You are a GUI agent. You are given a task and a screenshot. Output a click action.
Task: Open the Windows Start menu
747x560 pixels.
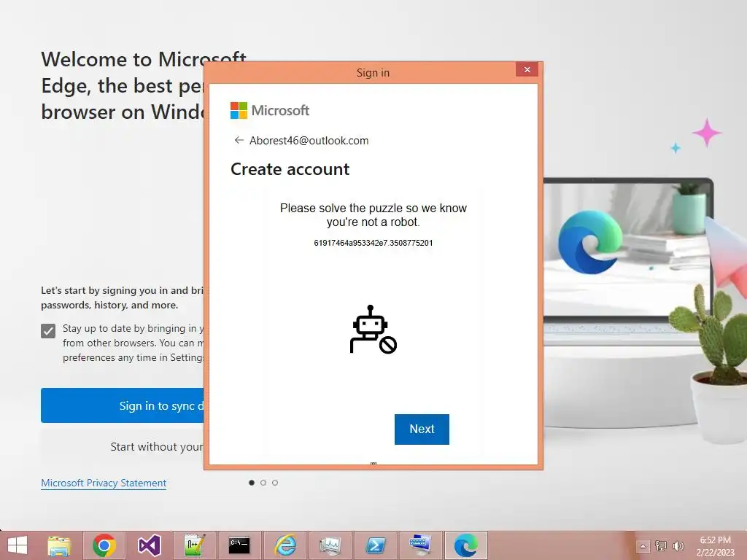click(18, 545)
